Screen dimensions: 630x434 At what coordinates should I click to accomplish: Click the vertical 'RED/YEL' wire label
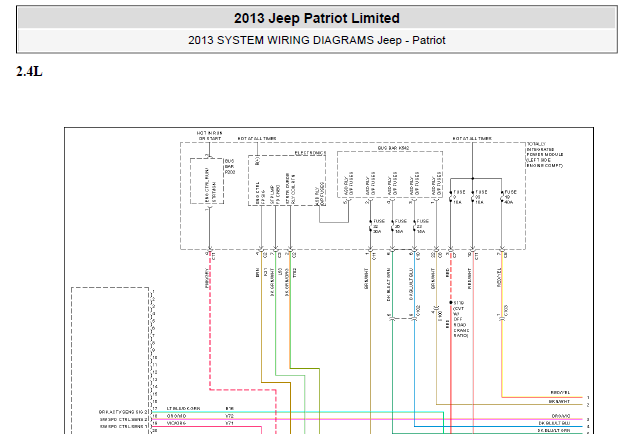click(x=499, y=277)
